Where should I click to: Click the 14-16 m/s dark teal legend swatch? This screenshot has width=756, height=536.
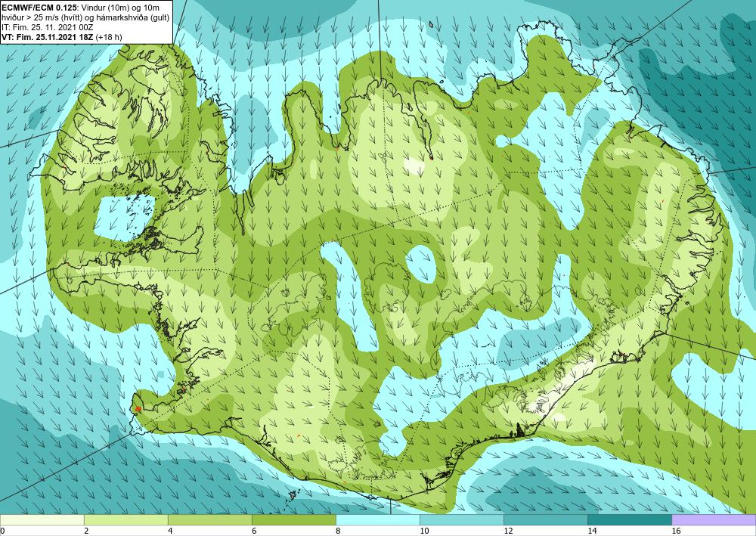[x=630, y=520]
